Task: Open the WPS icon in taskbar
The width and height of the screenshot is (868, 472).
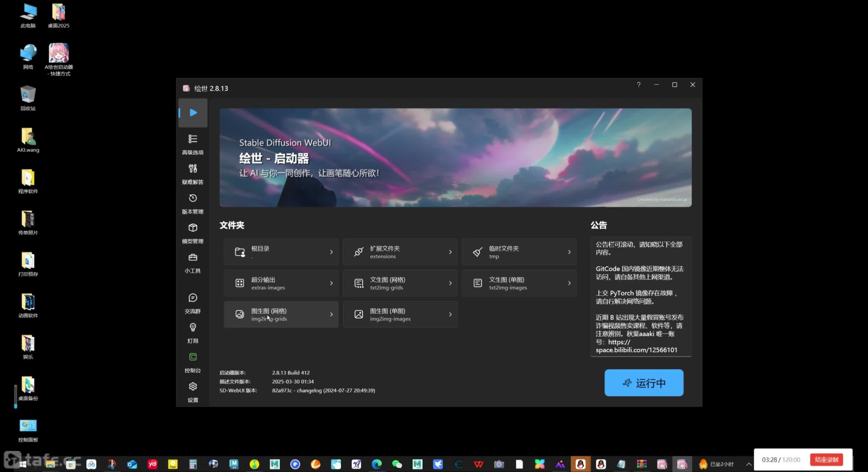Action: 478,464
